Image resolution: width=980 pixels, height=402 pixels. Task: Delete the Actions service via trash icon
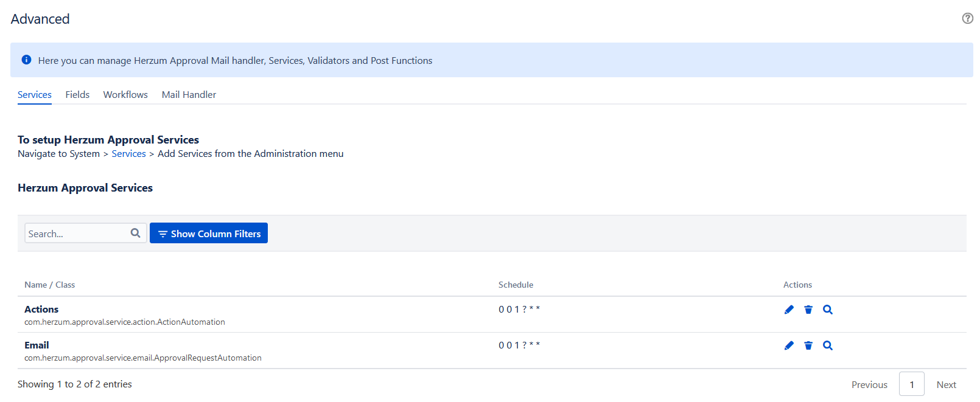point(808,310)
